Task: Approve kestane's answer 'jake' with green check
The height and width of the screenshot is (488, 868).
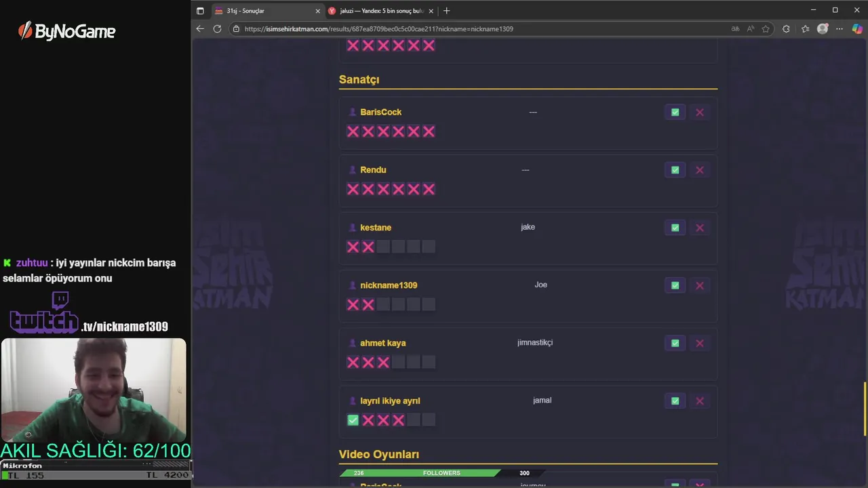Action: [x=675, y=228]
